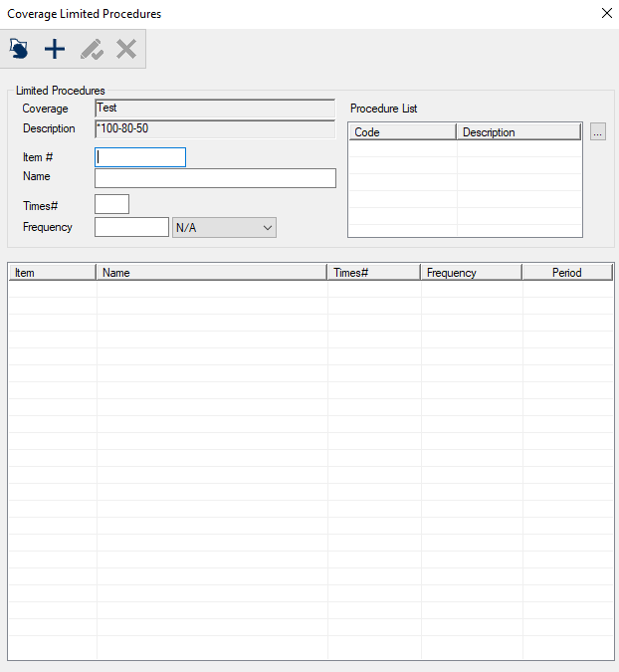Click the Description field showing *100-80-50
This screenshot has height=672, width=619.
215,129
